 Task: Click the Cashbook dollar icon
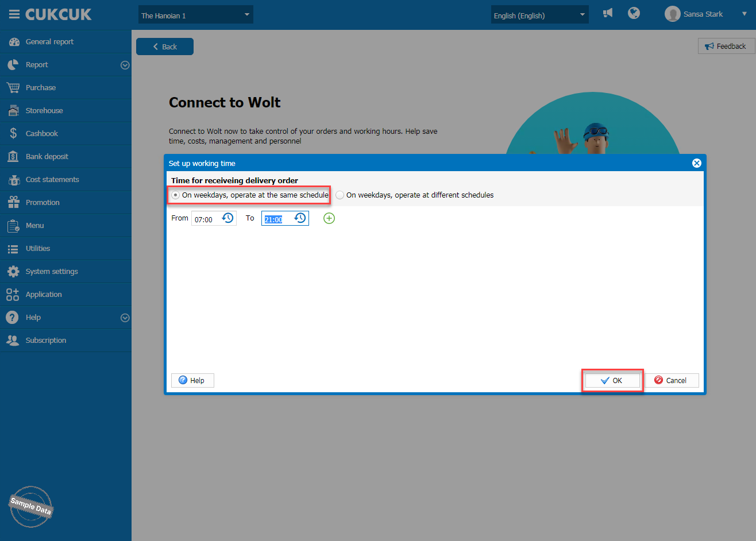13,134
